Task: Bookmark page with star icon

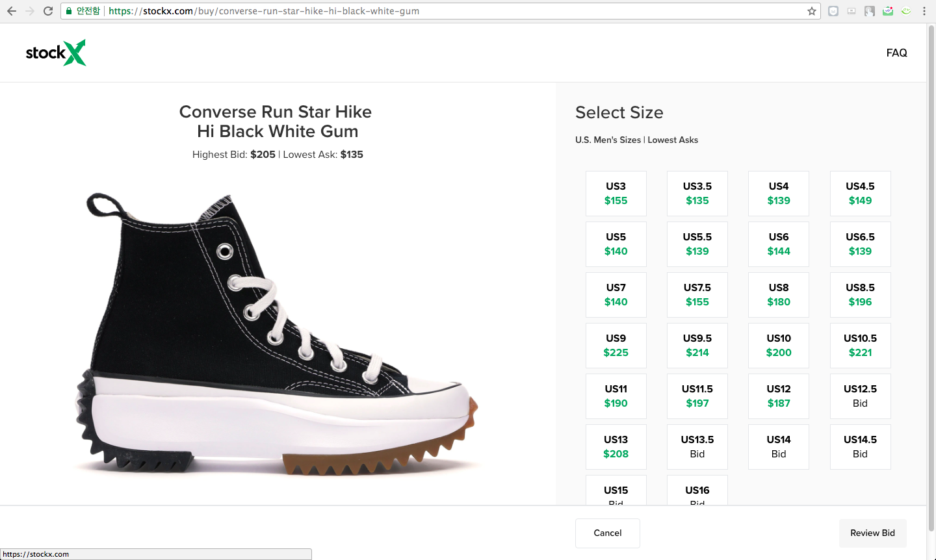Action: coord(812,11)
